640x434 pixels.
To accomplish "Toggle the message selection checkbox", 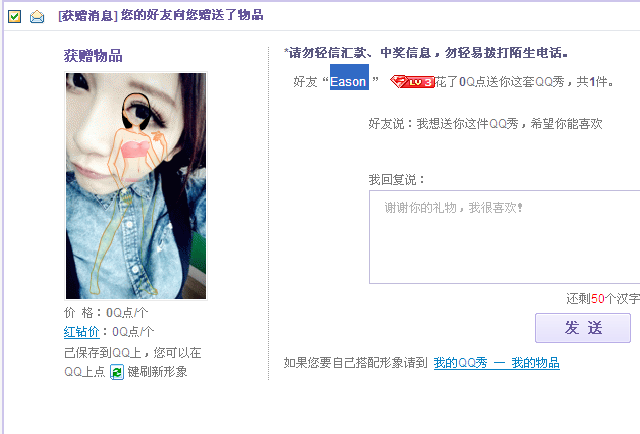I will point(14,16).
